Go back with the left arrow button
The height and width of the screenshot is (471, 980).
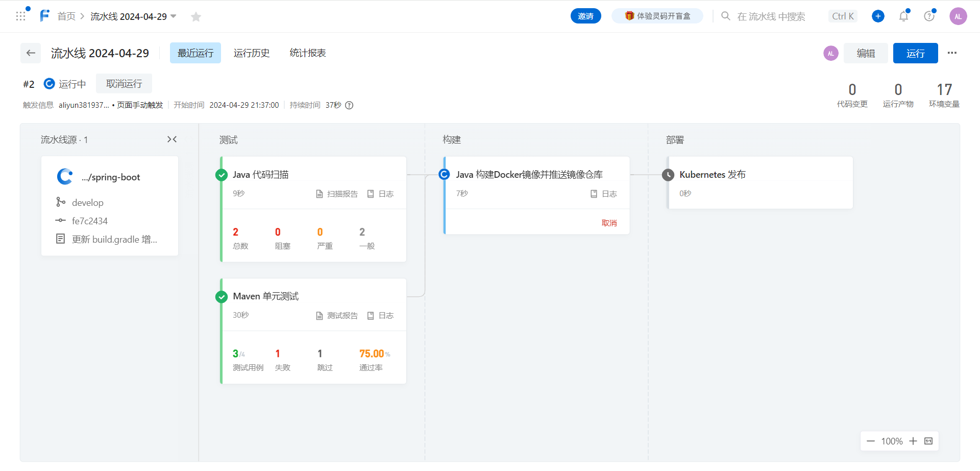31,53
